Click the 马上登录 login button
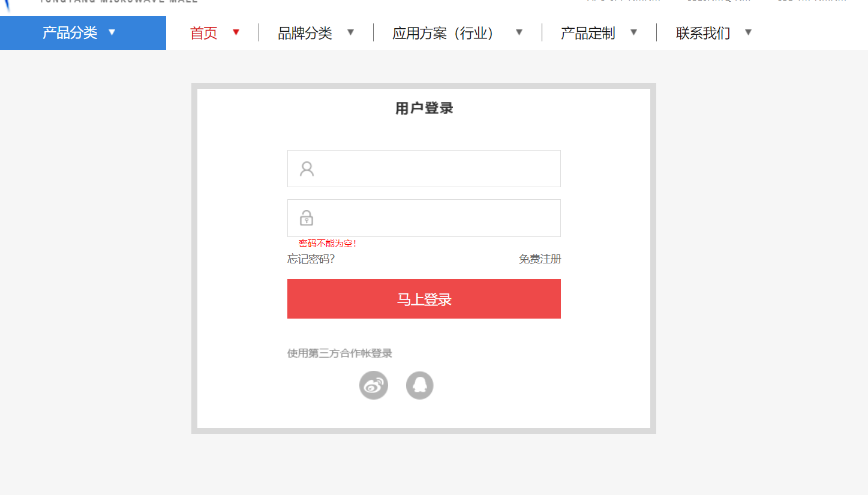Image resolution: width=868 pixels, height=495 pixels. [x=424, y=299]
